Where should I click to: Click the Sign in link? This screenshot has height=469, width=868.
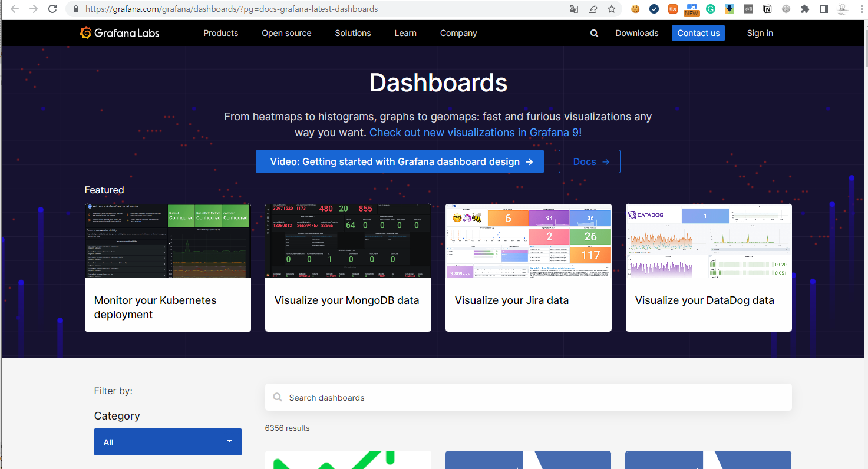pos(760,33)
